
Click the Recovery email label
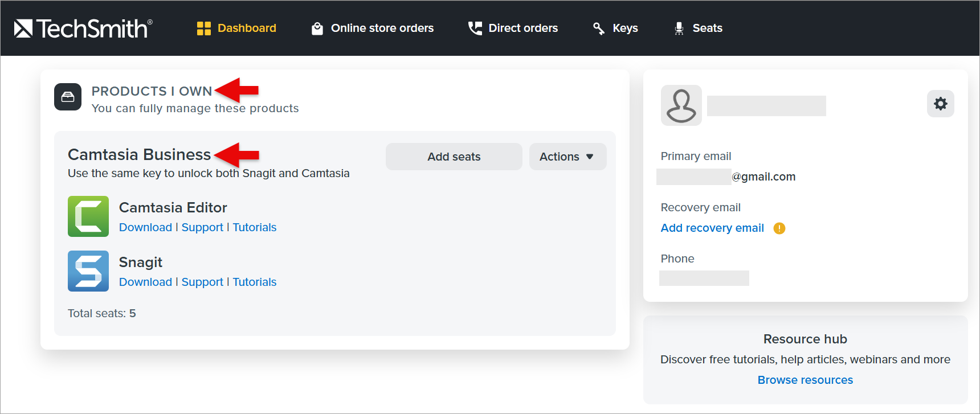pos(701,207)
